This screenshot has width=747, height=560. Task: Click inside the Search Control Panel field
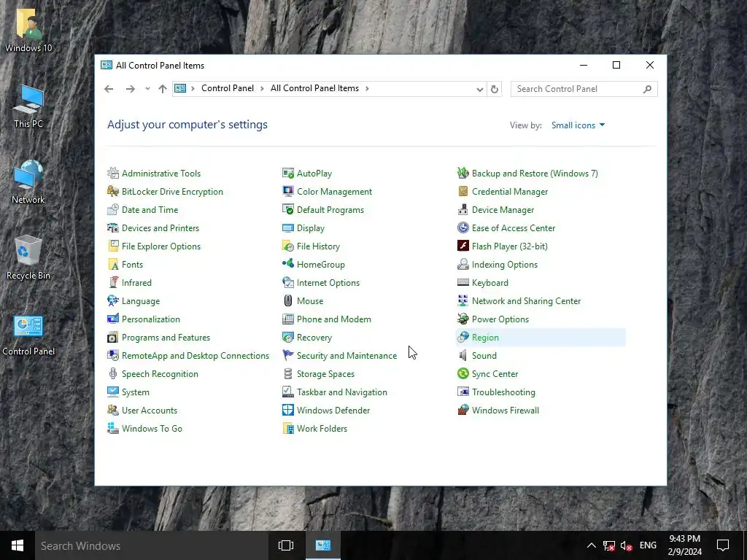[584, 89]
